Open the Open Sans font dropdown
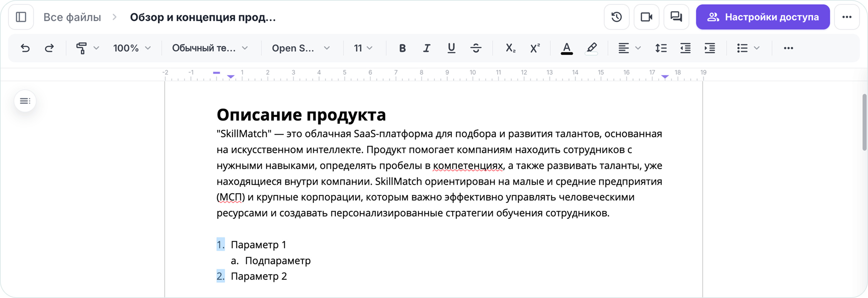868x298 pixels. 301,48
